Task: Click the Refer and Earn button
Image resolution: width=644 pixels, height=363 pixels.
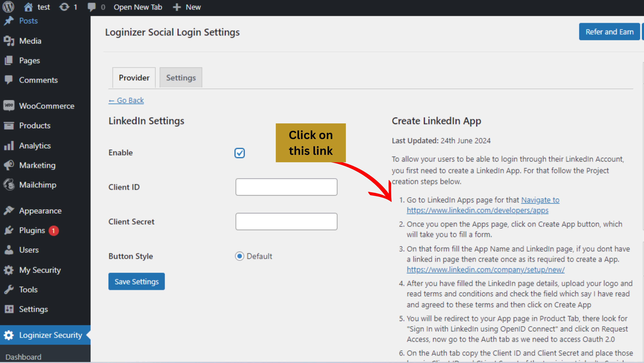Action: (x=609, y=31)
